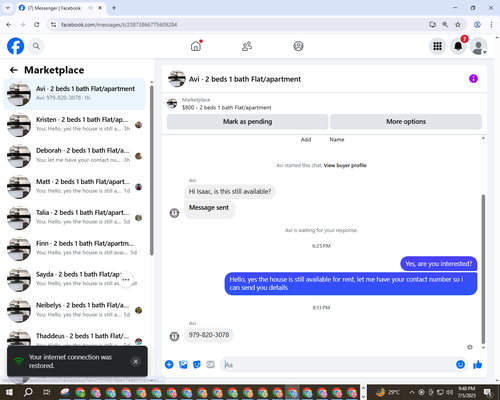
Task: Open the Finn conversation
Action: (74, 249)
